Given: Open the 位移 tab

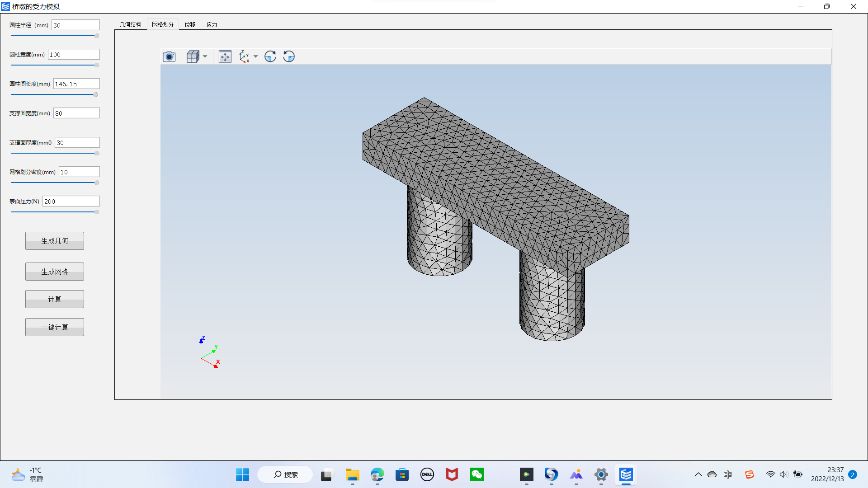Looking at the screenshot, I should (190, 24).
